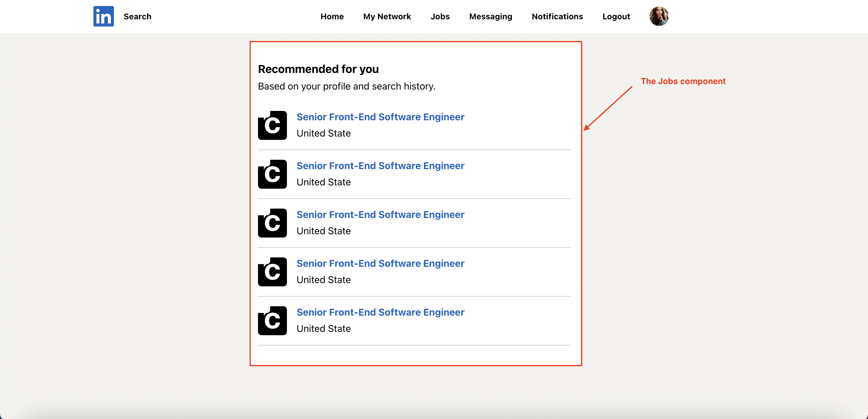Screen dimensions: 868x419
Task: Click the Logout button
Action: 616,17
